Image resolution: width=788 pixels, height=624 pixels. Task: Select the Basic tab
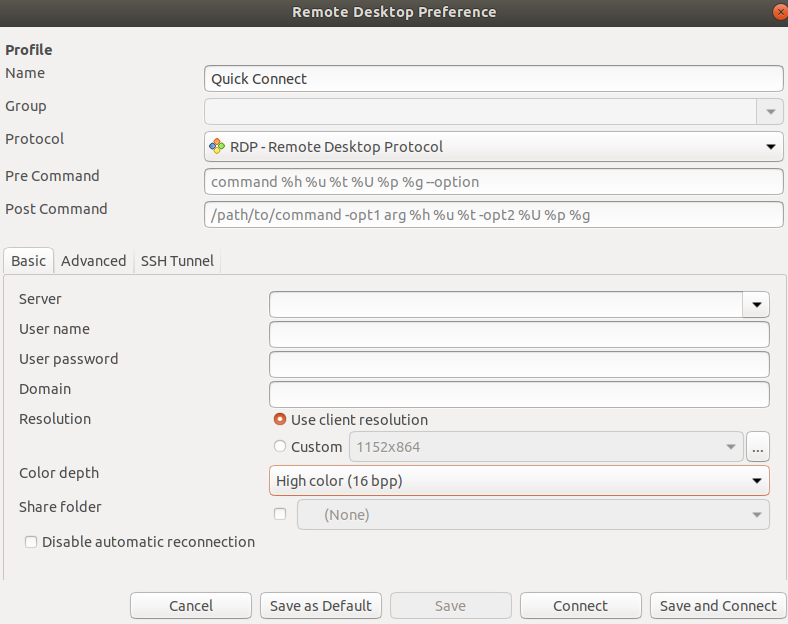pos(28,260)
